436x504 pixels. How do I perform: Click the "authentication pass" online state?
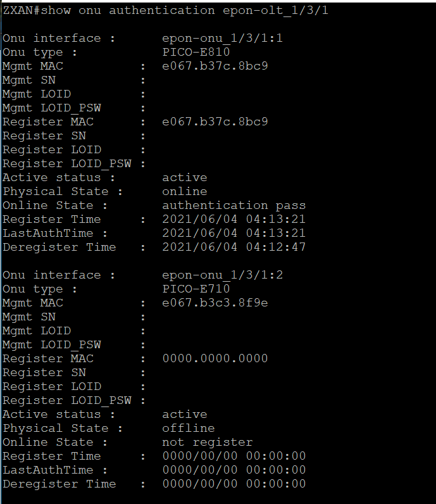(x=234, y=205)
